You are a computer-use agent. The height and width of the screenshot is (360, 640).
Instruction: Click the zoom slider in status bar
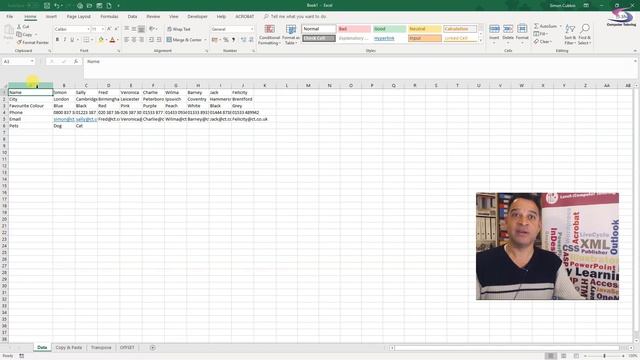pos(604,356)
